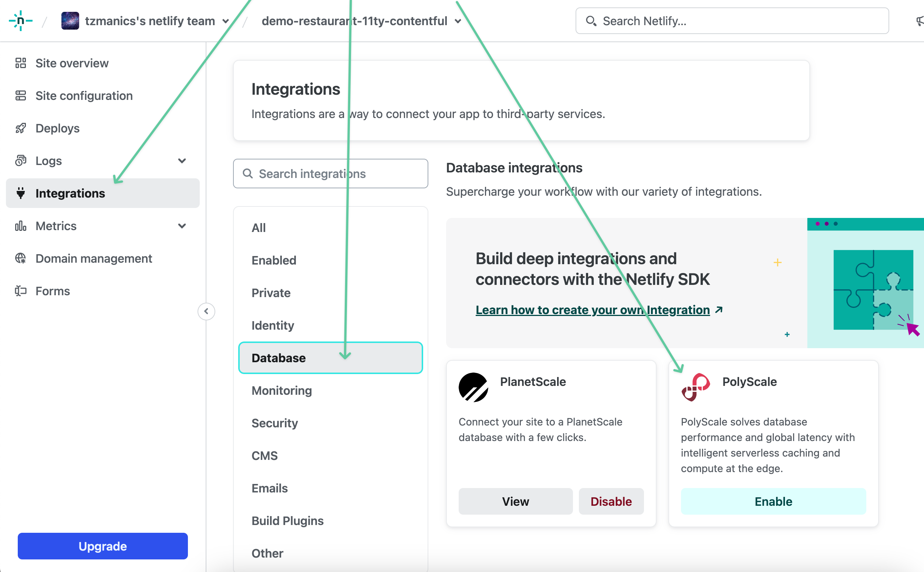This screenshot has height=572, width=924.
Task: Switch to the Security integration category
Action: (x=274, y=423)
